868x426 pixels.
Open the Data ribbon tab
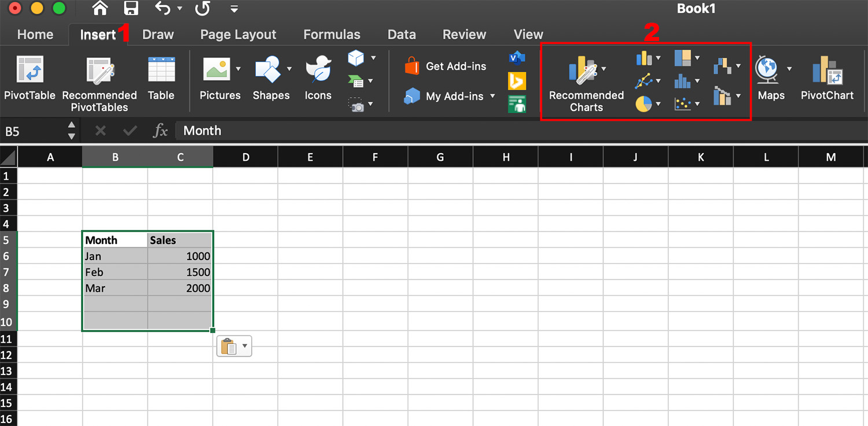coord(402,34)
